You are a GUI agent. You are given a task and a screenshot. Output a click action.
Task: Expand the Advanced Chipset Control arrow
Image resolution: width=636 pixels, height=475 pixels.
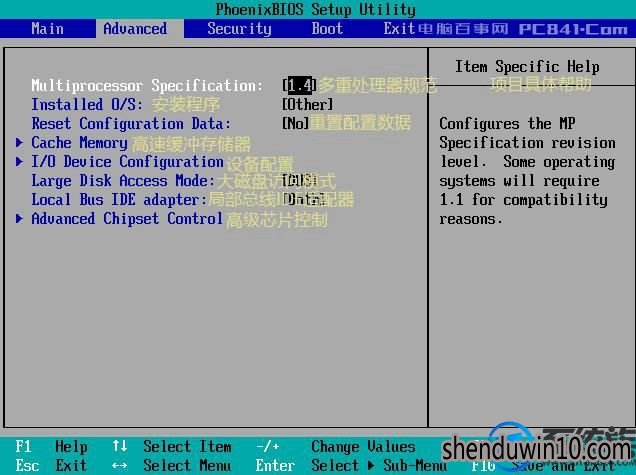click(19, 219)
